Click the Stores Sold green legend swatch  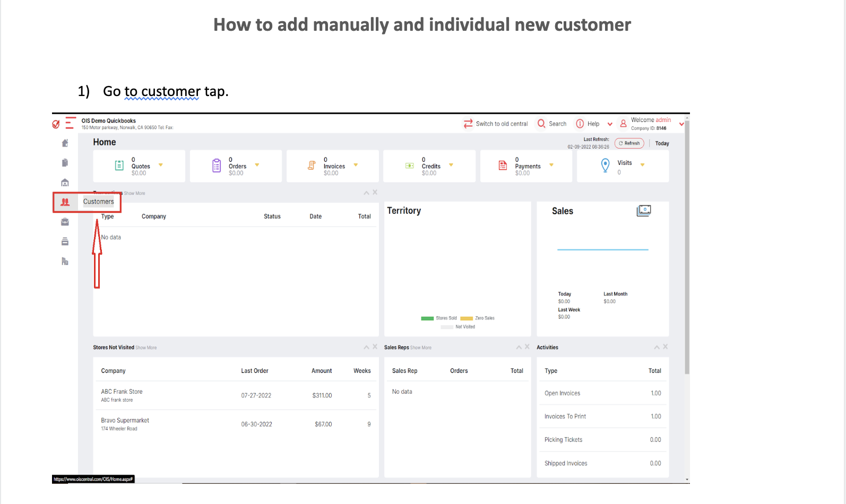tap(427, 318)
